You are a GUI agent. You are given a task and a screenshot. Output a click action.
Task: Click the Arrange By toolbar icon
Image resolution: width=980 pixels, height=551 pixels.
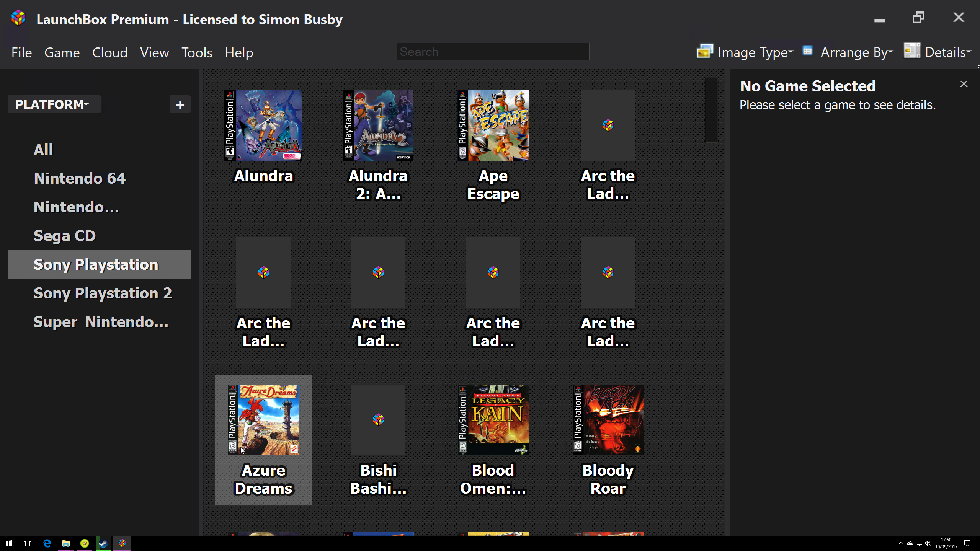(x=807, y=50)
